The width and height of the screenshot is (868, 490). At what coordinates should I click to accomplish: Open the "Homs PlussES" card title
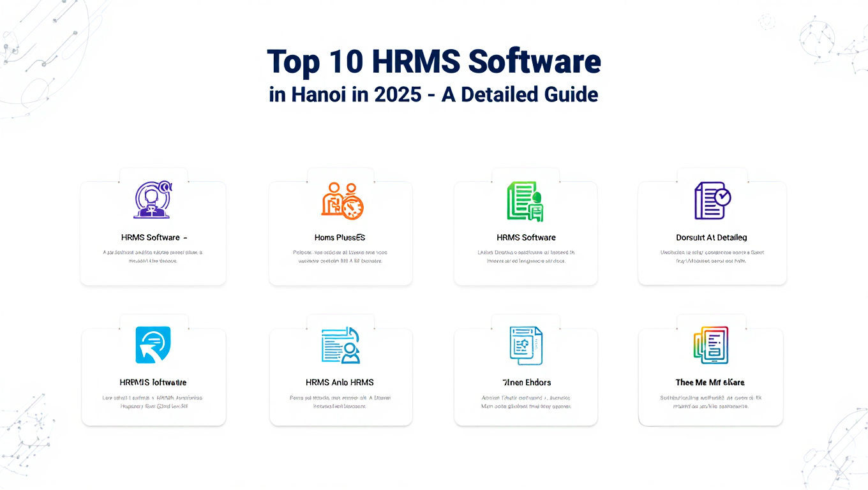340,237
